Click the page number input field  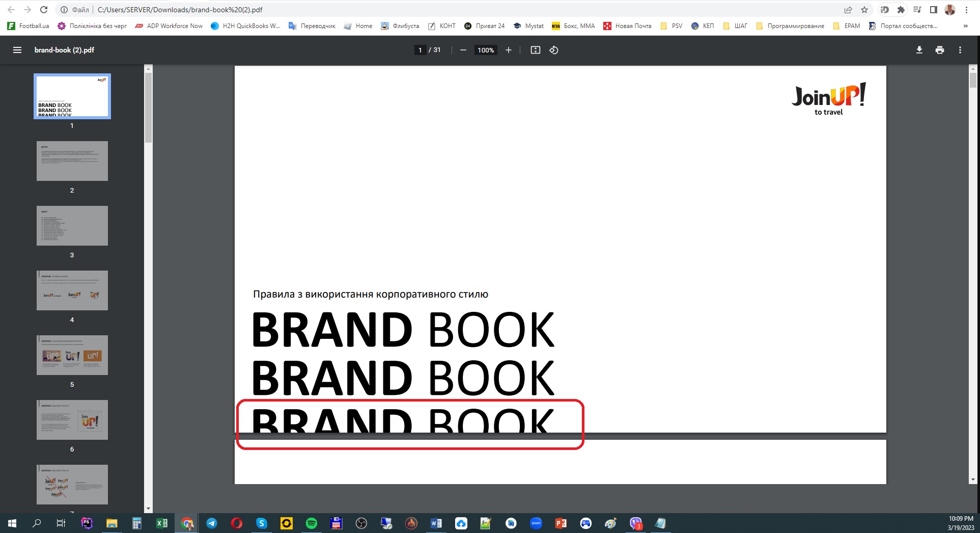[420, 50]
